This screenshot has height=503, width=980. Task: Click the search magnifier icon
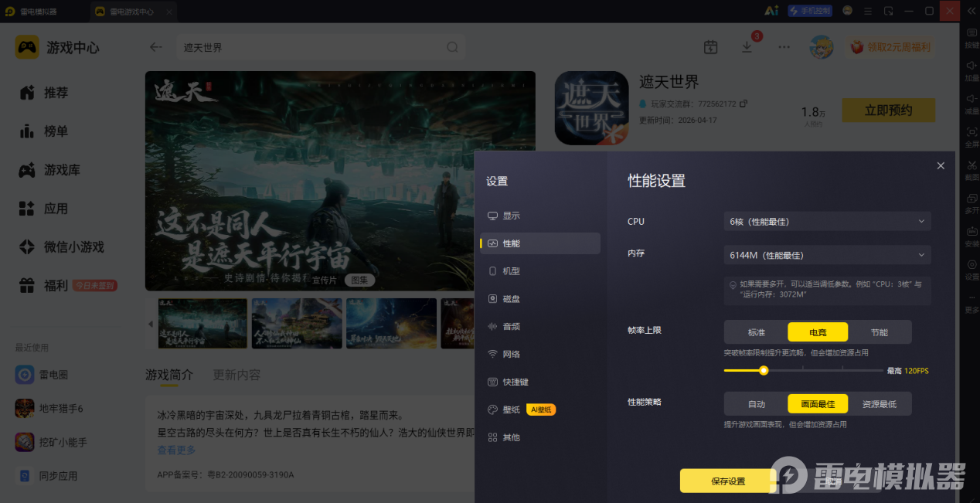[452, 47]
